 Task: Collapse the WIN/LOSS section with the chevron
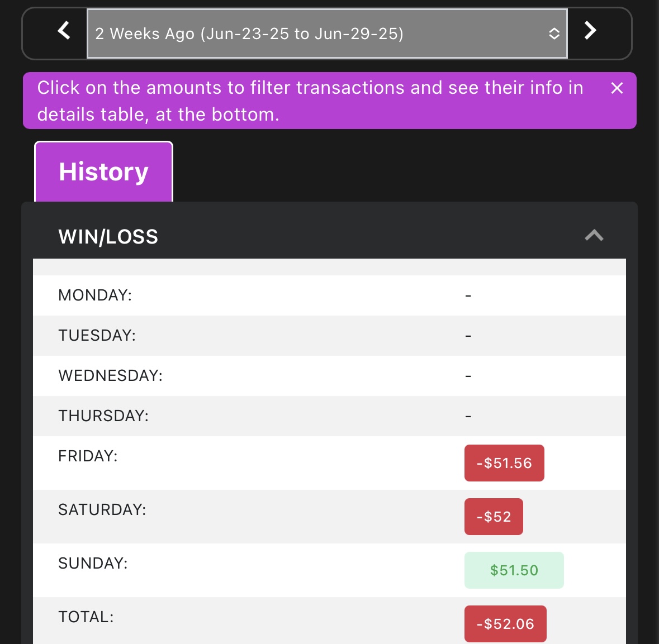pos(594,236)
